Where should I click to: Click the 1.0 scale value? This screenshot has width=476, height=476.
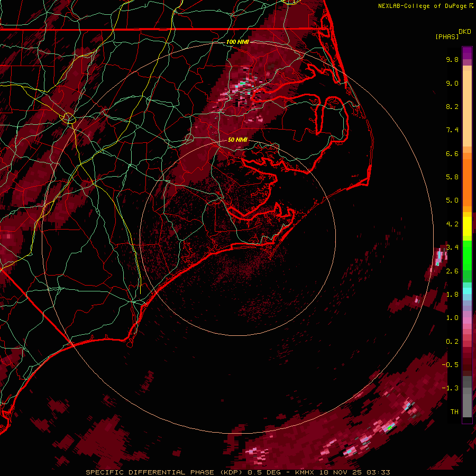click(452, 318)
